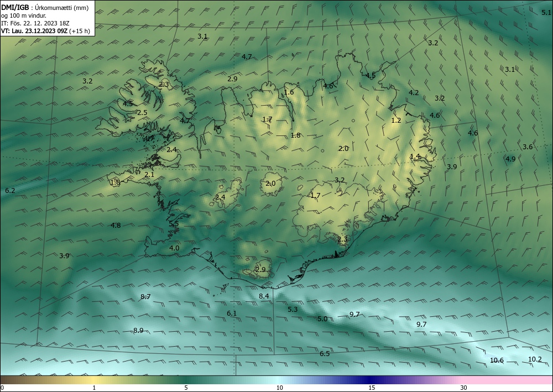Click the 1.6 value on the map
The height and width of the screenshot is (392, 553).
[x=289, y=92]
